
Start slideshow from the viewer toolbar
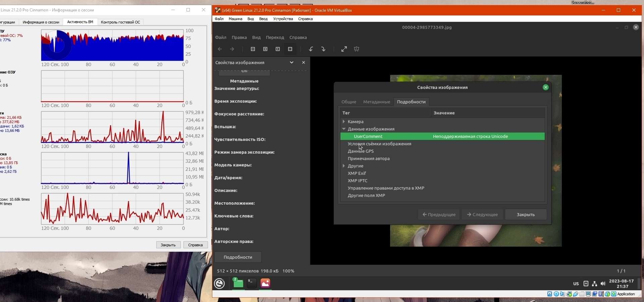[x=357, y=49]
